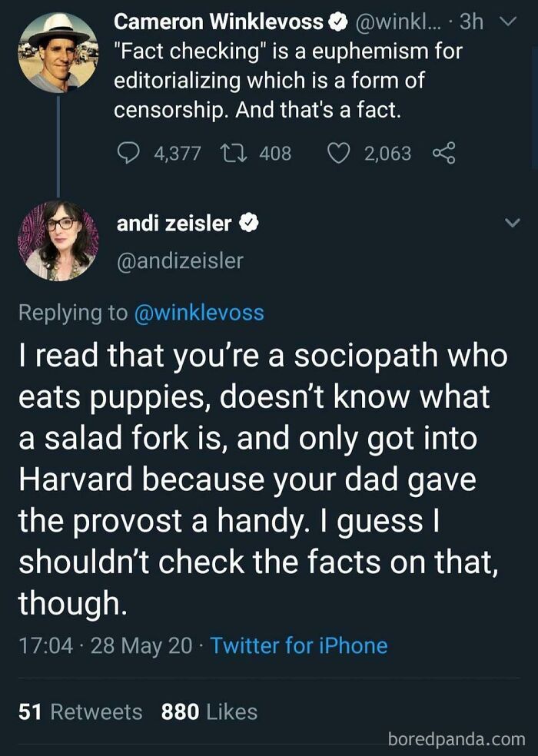View the @winklevoss mention in Replying to

click(201, 313)
